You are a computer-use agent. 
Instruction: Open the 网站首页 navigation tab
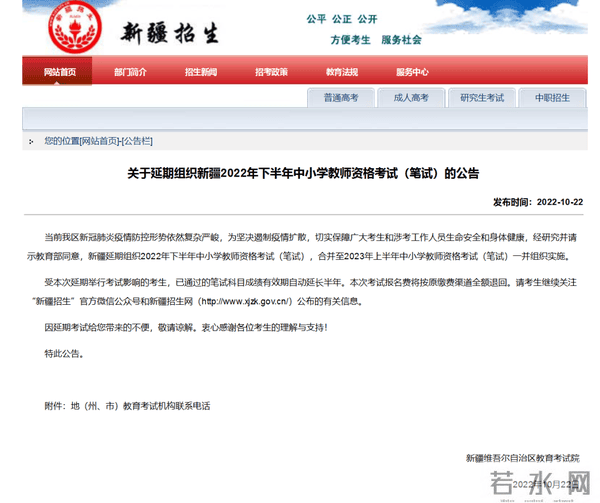(x=59, y=72)
